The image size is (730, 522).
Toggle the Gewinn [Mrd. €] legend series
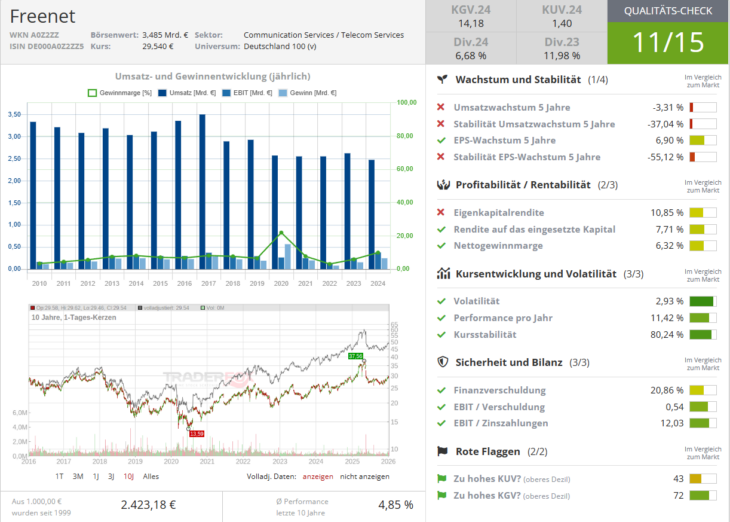[x=305, y=92]
